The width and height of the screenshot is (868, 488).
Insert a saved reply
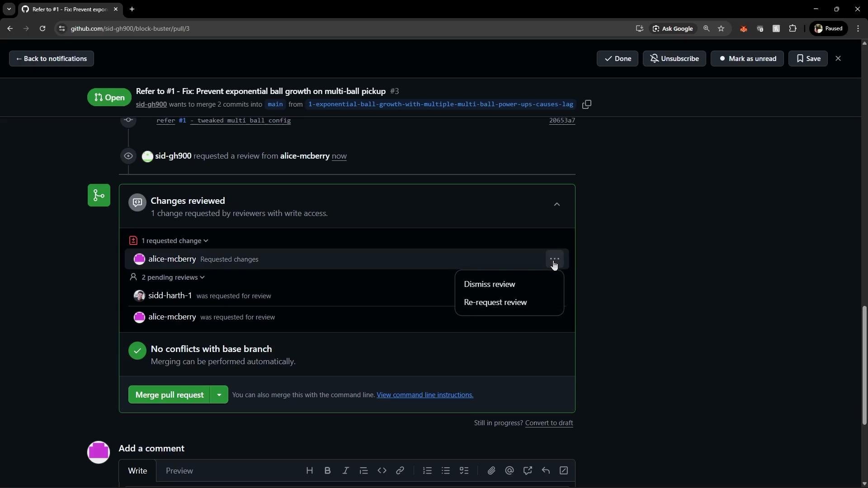[546, 471]
